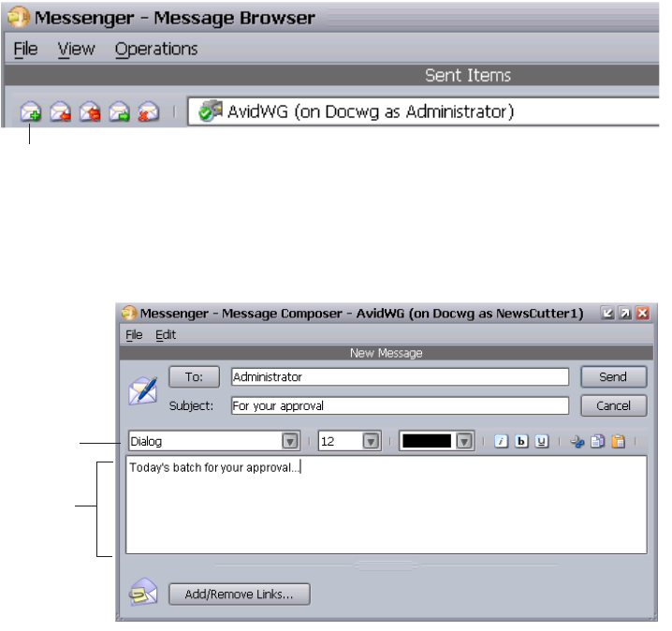This screenshot has height=631, width=672.
Task: Click the envelope with pen compose icon
Action: 143,390
